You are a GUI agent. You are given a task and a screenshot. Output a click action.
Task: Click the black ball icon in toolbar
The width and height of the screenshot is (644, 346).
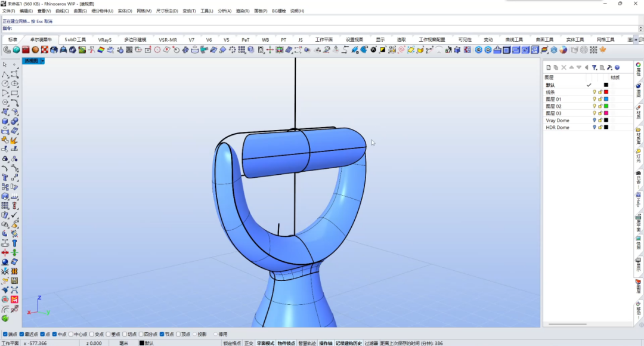373,50
